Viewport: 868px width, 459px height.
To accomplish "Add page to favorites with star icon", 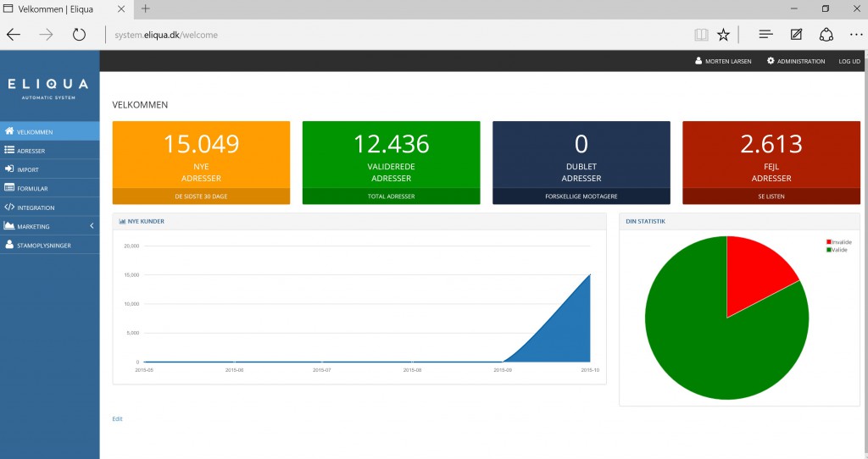I will point(724,35).
